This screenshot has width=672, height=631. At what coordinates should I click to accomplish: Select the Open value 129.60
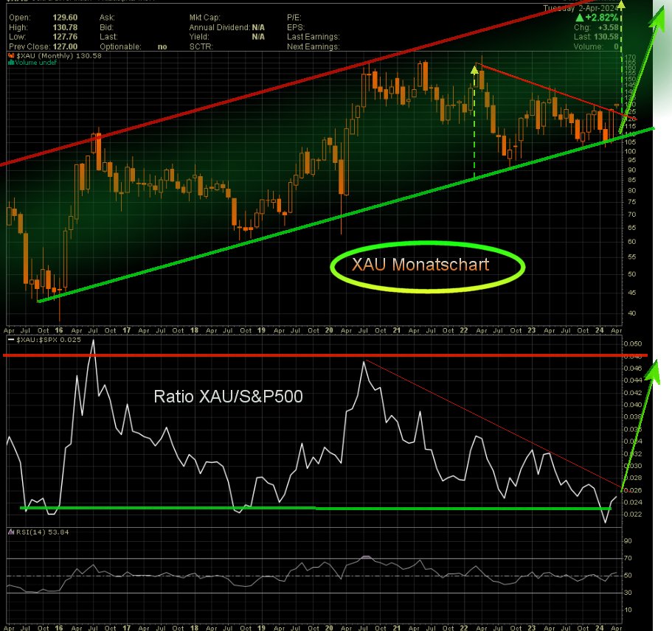(65, 18)
